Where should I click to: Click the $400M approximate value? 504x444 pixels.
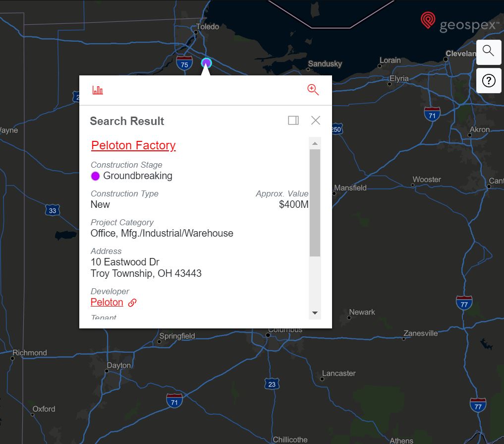tap(293, 204)
